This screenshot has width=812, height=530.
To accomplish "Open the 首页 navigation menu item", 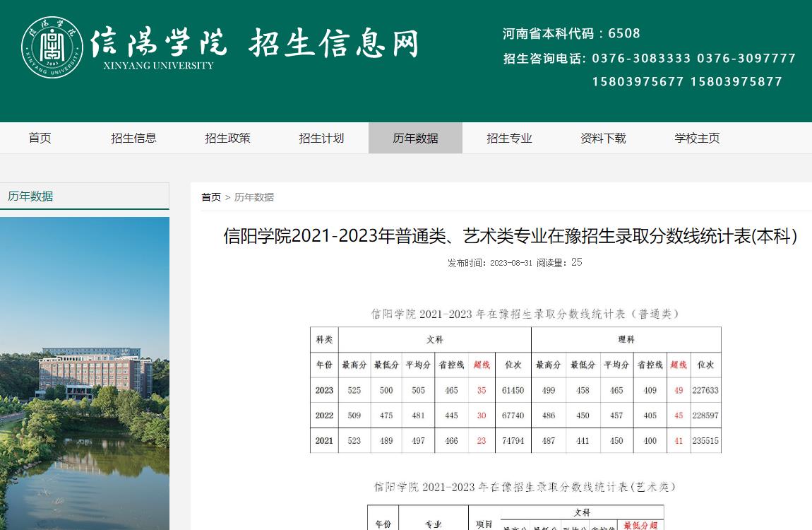I will point(40,138).
